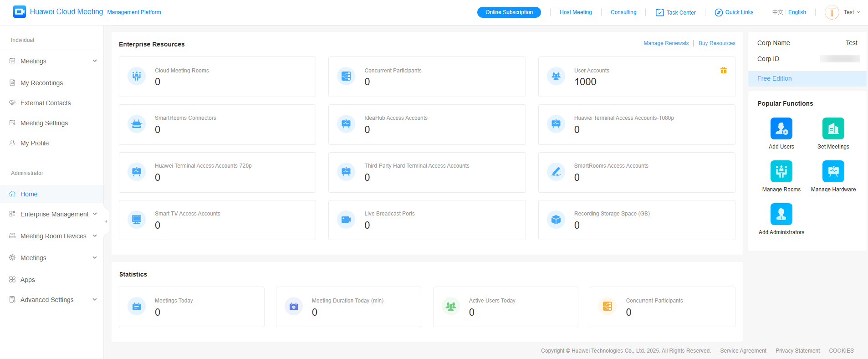Click the Meeting Duration Today icon
Viewport: 868px width, 359px height.
[294, 307]
